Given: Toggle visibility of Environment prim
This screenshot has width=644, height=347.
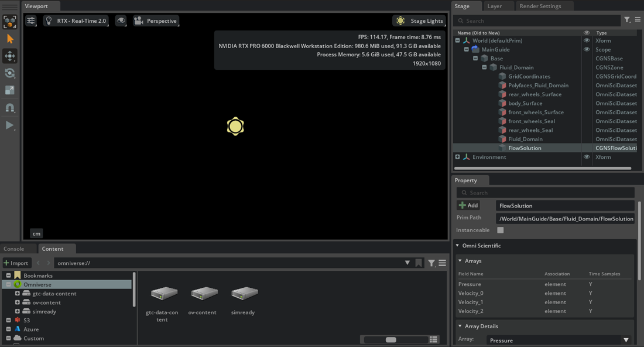Looking at the screenshot, I should click(587, 157).
